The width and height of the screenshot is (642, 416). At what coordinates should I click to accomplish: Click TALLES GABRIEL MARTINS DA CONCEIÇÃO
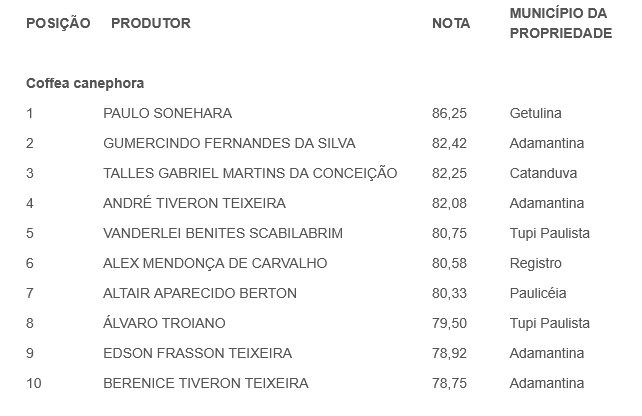(250, 173)
